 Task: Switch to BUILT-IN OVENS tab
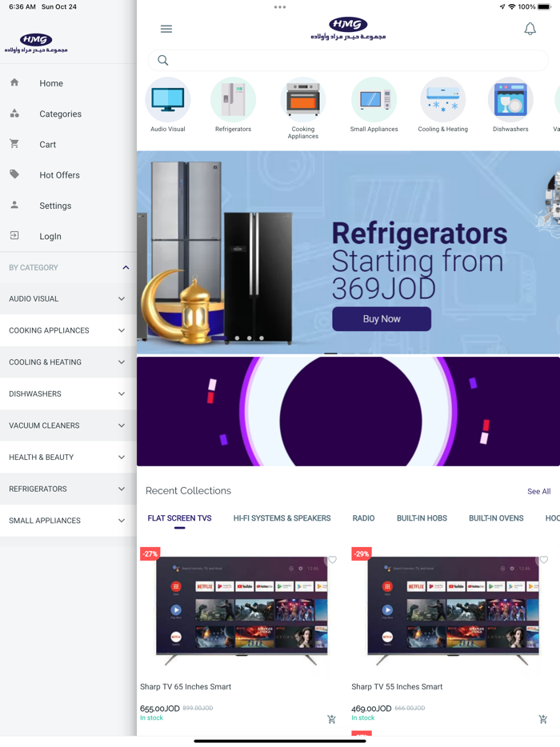(496, 518)
